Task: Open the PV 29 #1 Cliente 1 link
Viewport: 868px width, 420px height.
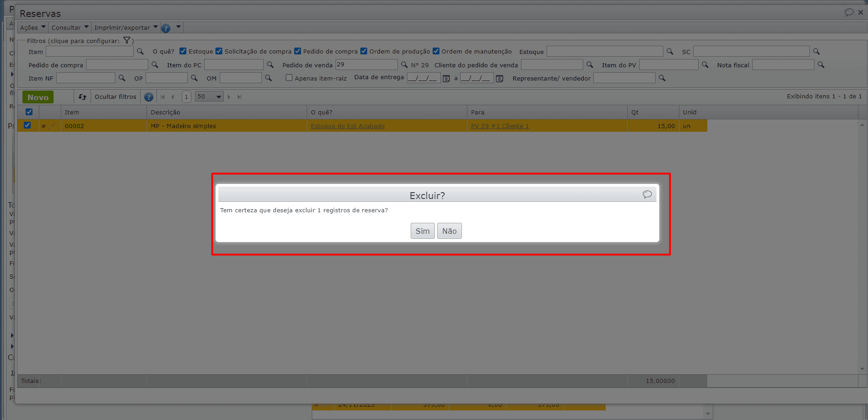Action: (500, 126)
